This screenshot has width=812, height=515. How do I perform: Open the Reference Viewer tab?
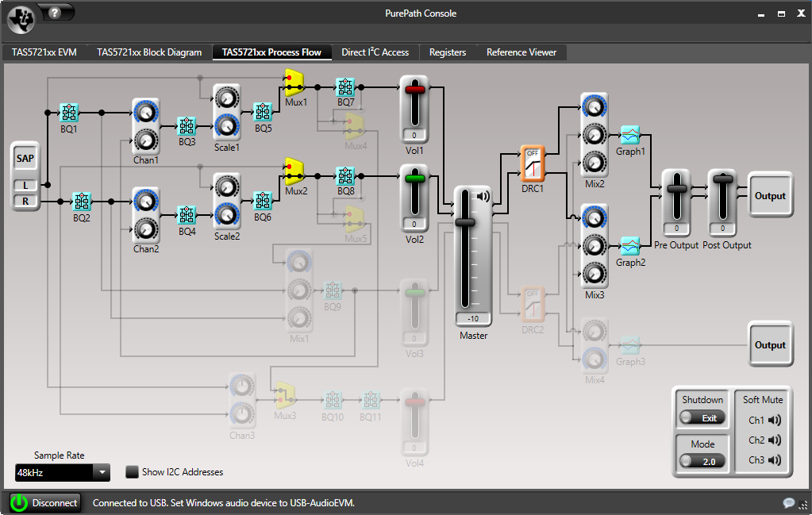coord(521,52)
